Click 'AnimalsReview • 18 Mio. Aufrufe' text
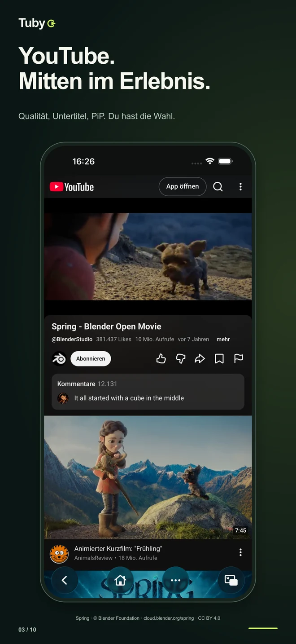The image size is (296, 644). [116, 558]
